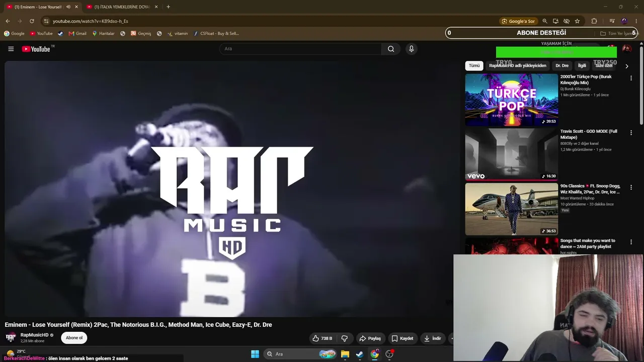This screenshot has width=644, height=362.
Task: Open the Gmail bookmark
Action: tap(78, 34)
